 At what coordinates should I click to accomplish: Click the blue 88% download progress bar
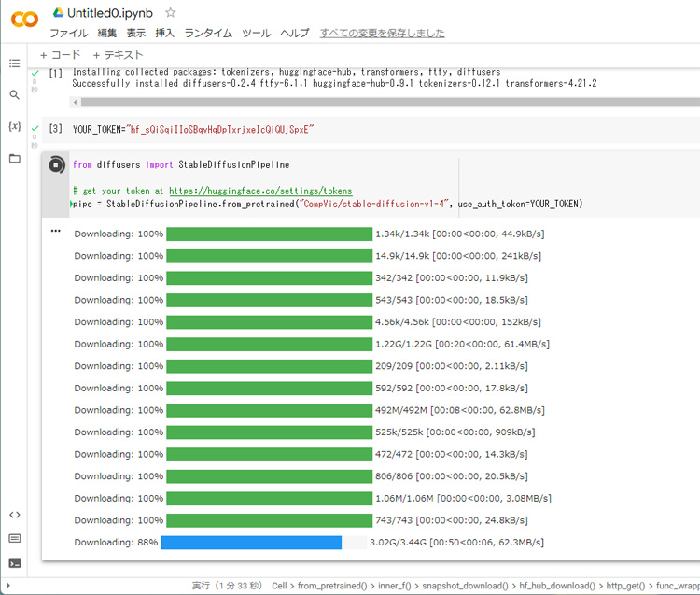click(251, 543)
